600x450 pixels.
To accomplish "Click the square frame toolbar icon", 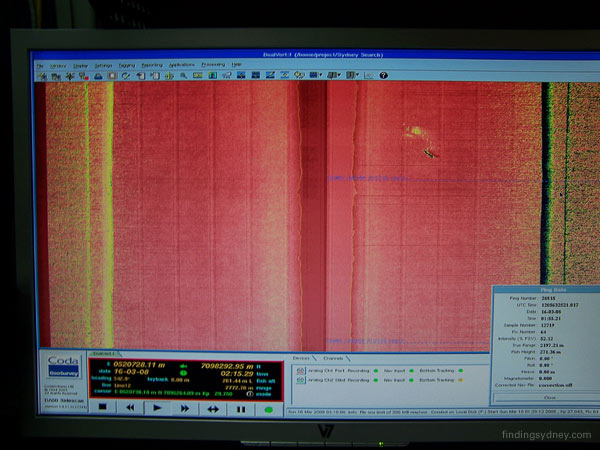I will [x=112, y=76].
